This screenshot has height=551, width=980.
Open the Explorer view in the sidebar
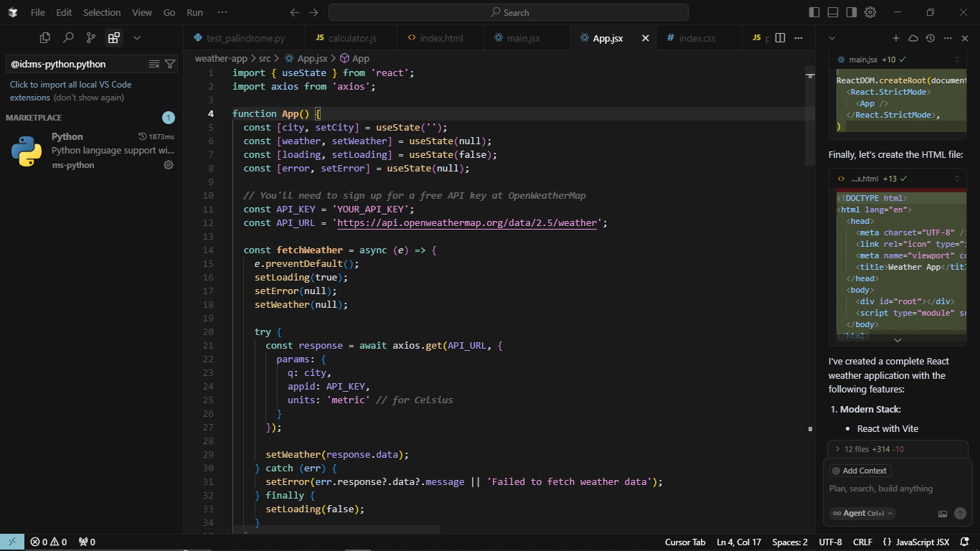coord(45,37)
